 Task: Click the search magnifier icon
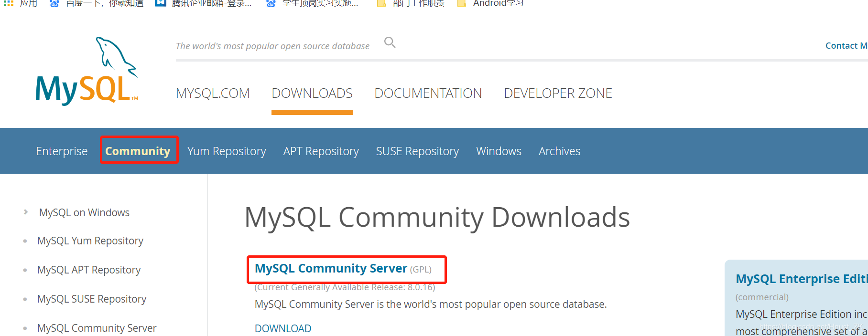390,42
